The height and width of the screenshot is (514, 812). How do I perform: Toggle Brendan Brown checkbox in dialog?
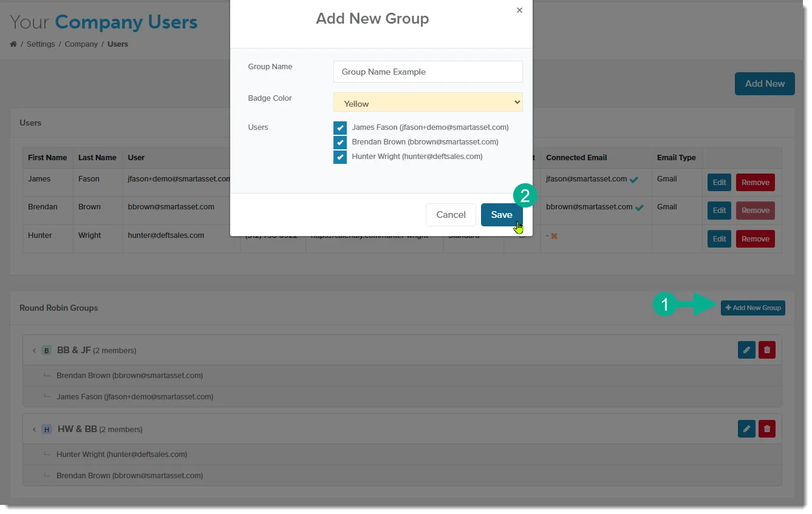point(340,143)
